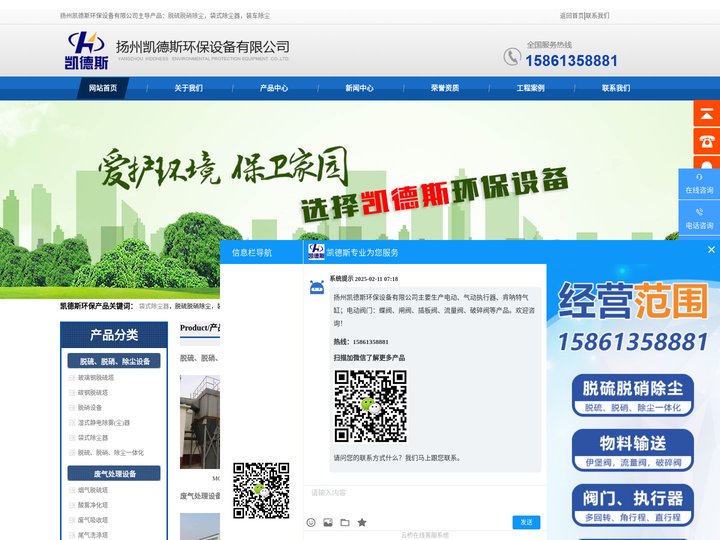Open the 产品中心 navigation tab
The width and height of the screenshot is (720, 540).
pyautogui.click(x=274, y=88)
